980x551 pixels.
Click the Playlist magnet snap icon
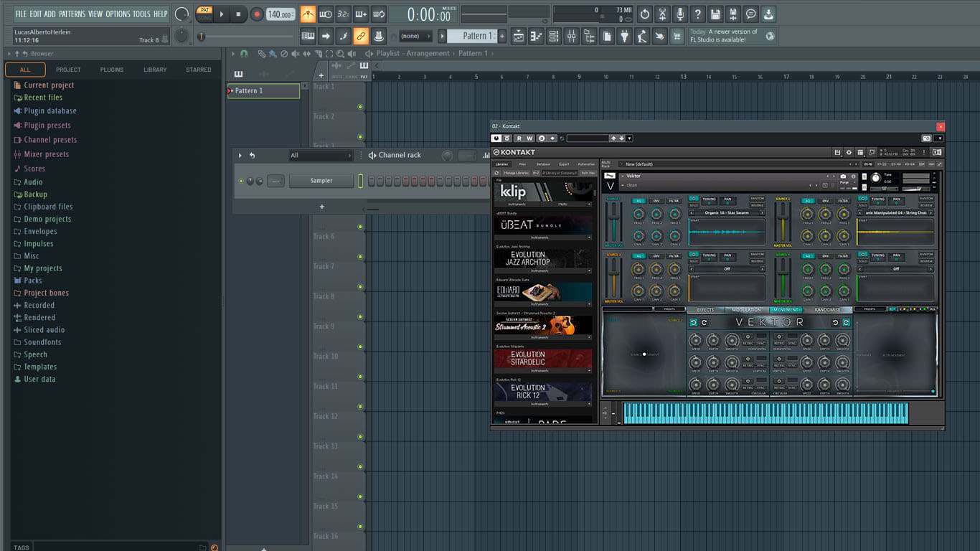pyautogui.click(x=244, y=54)
